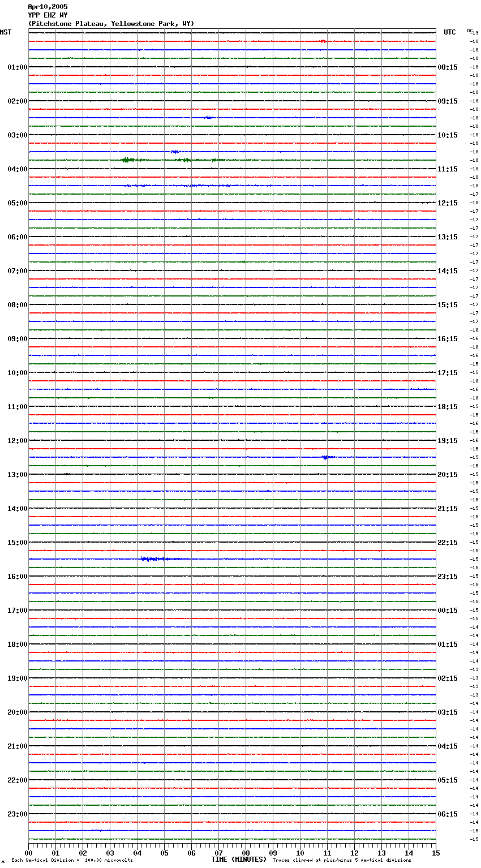Click the MST time zone header

click(6, 32)
